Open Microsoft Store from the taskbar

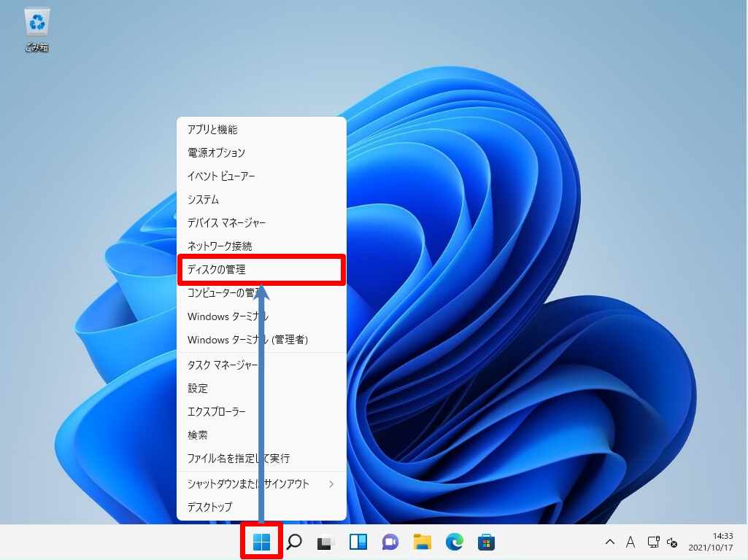pos(486,542)
